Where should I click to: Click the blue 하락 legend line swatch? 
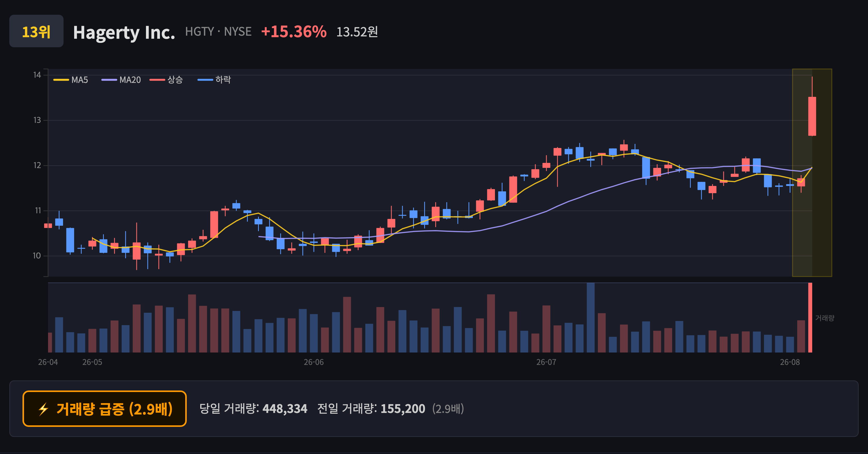pos(205,80)
